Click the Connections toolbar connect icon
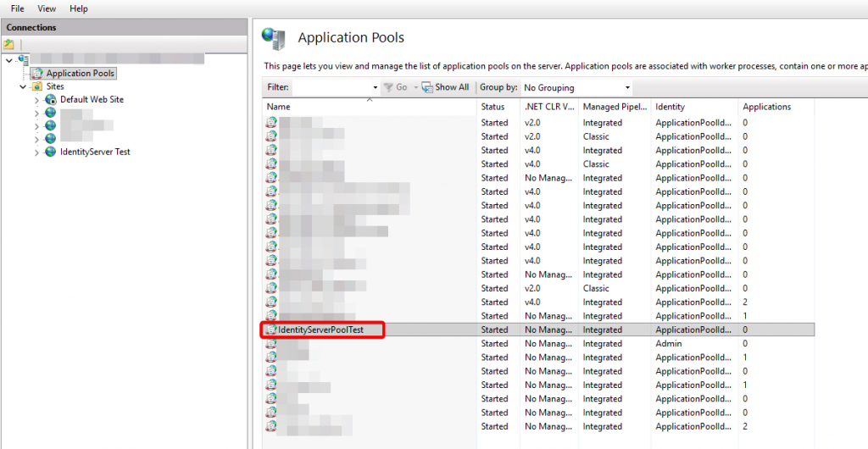This screenshot has width=868, height=449. 9,44
